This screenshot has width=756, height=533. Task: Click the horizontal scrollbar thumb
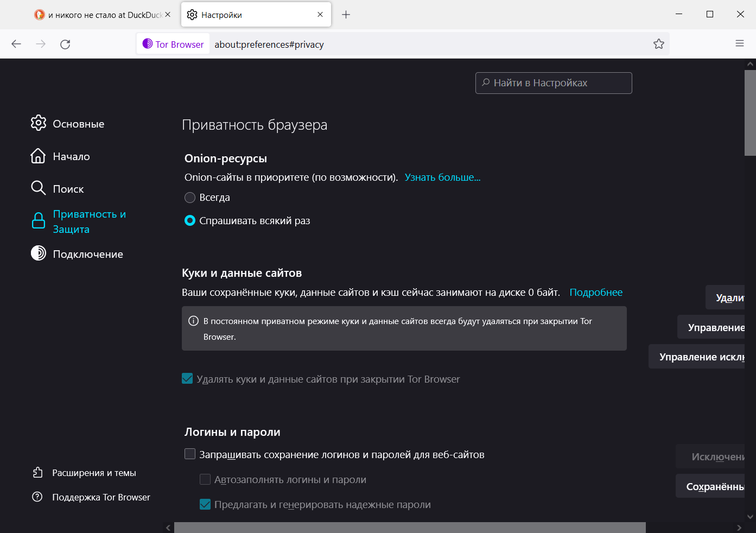point(410,528)
